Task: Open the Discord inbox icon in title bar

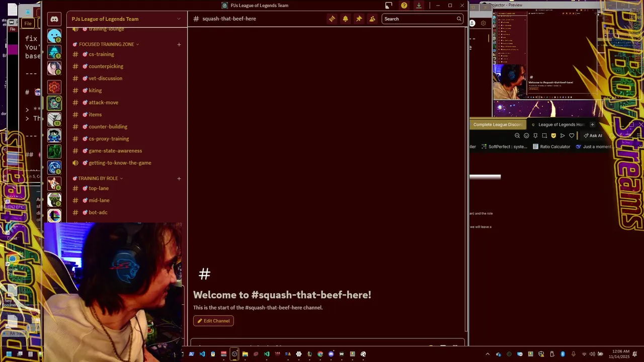Action: pyautogui.click(x=388, y=6)
